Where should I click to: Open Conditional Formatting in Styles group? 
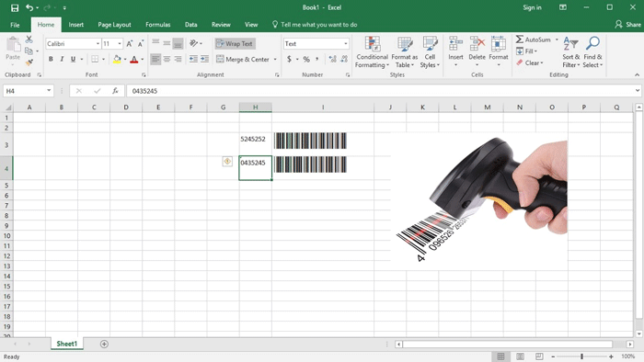372,52
